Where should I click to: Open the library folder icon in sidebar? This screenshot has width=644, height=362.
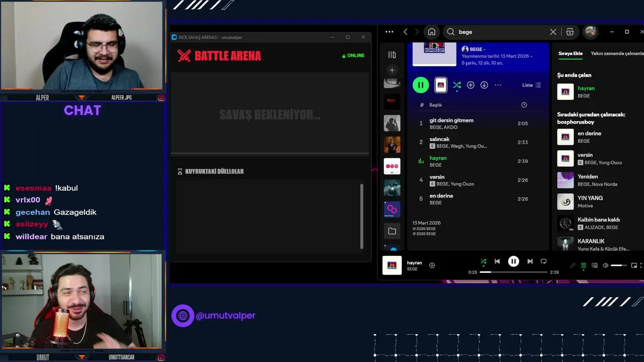392,231
